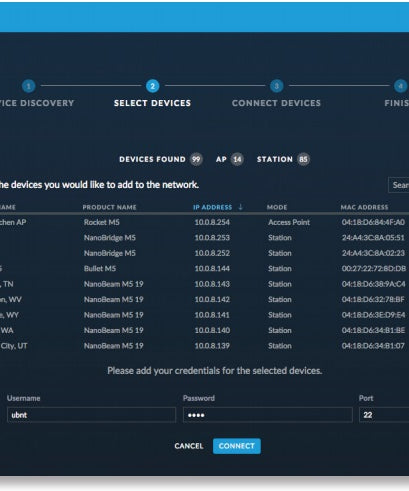Select IP address 10.0.8.253
Screen dimensions: 409x491
(x=212, y=238)
